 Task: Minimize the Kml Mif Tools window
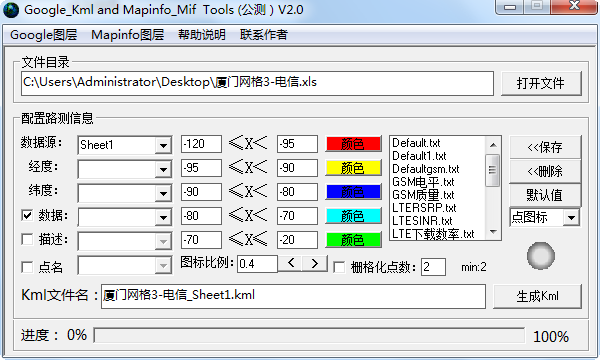click(x=510, y=7)
